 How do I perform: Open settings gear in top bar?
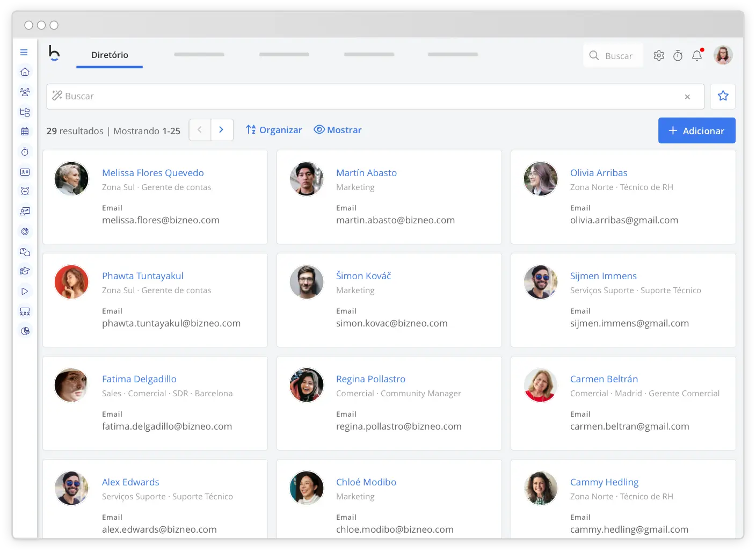click(659, 55)
